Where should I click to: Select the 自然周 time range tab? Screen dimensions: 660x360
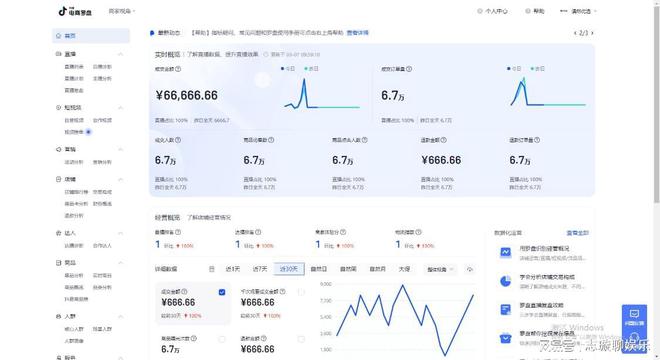pos(348,269)
